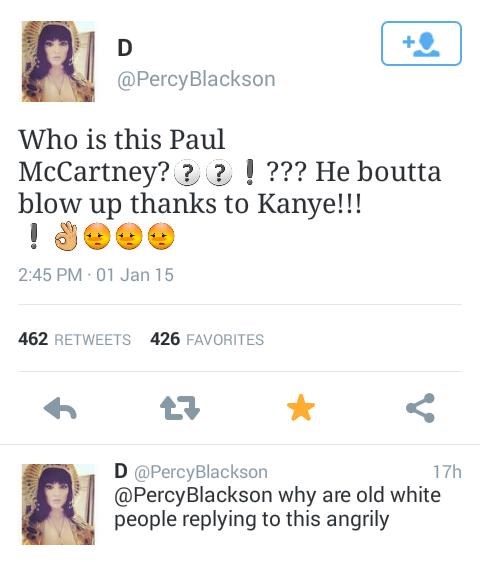This screenshot has height=562, width=480.
Task: Retweet this tweet via retweet icon
Action: click(x=180, y=408)
